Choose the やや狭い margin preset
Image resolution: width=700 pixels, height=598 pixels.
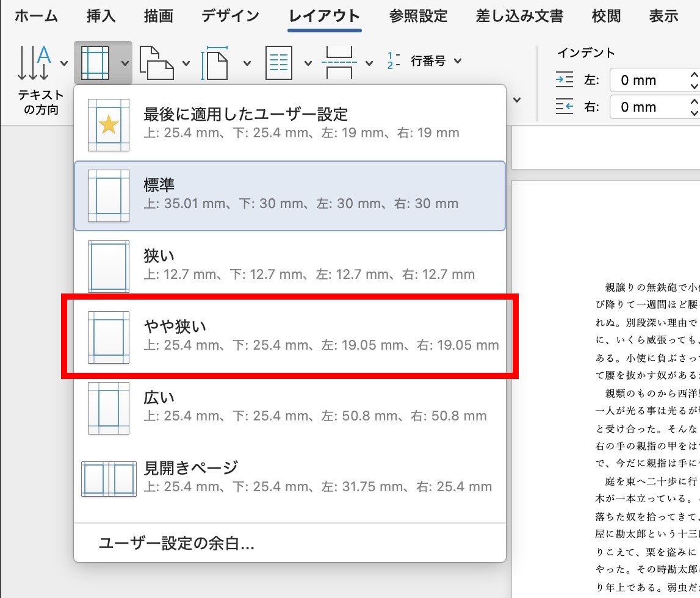coord(290,337)
